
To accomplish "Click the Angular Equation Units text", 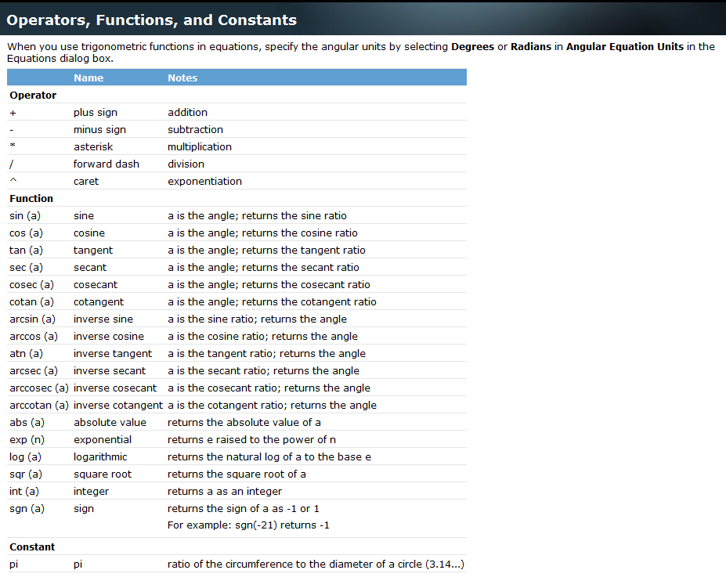I will pyautogui.click(x=625, y=46).
